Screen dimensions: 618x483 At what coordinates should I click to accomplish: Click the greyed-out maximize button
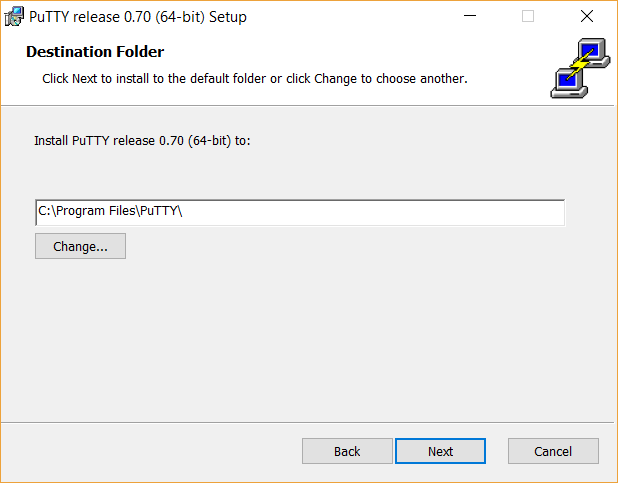coord(528,17)
